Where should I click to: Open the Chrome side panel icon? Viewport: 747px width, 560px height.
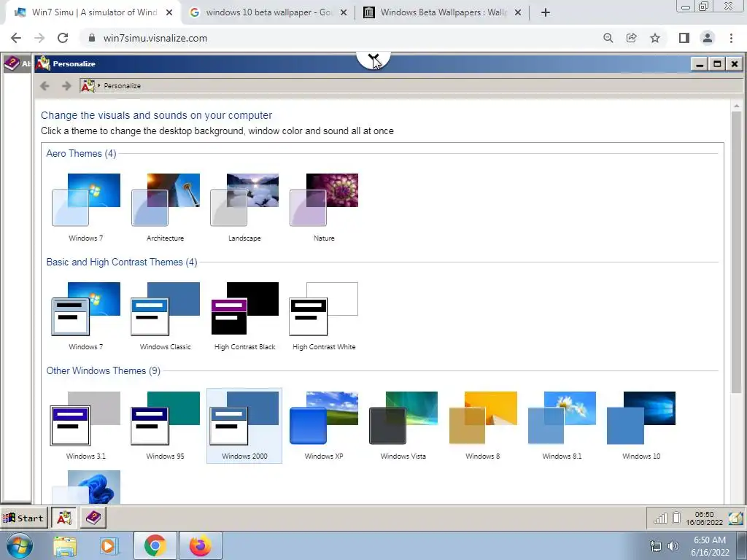pos(684,38)
